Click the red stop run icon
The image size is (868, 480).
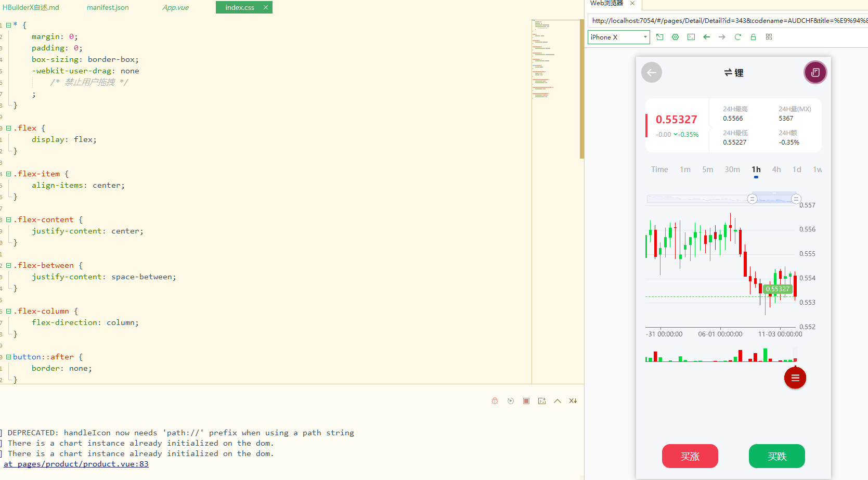tap(526, 401)
